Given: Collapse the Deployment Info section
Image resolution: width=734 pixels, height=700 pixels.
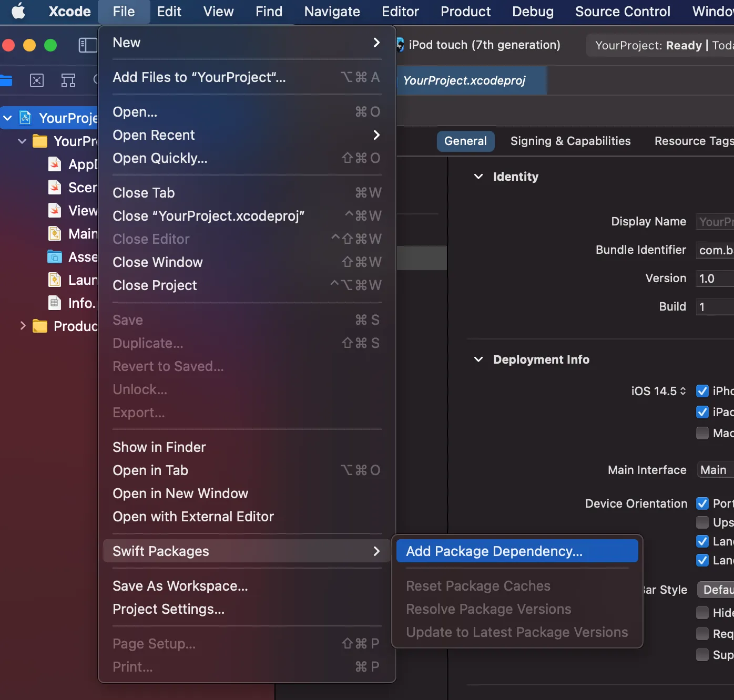Looking at the screenshot, I should tap(478, 359).
